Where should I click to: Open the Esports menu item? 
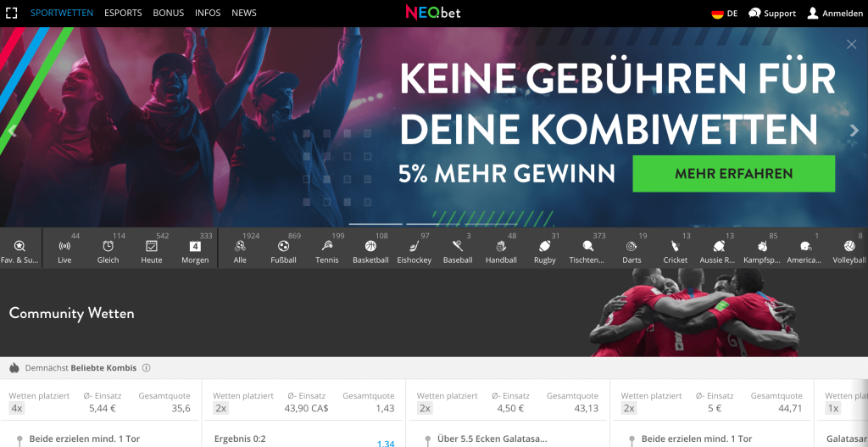click(123, 13)
